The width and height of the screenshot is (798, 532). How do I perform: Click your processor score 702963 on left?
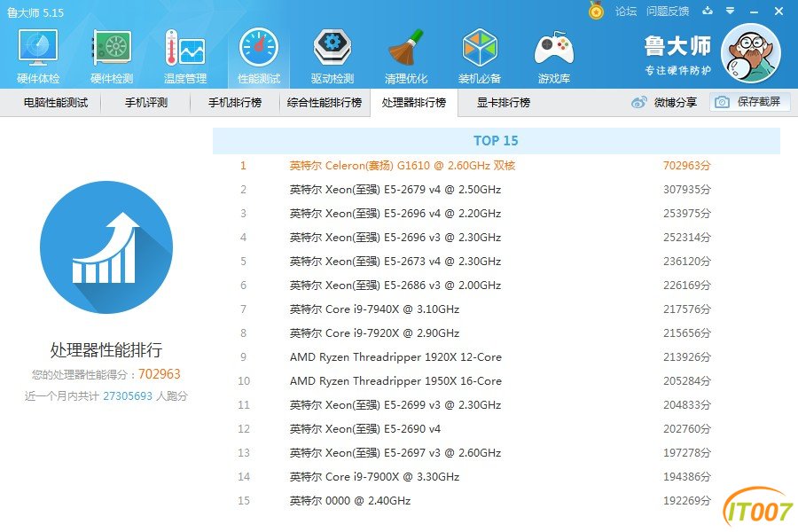160,374
